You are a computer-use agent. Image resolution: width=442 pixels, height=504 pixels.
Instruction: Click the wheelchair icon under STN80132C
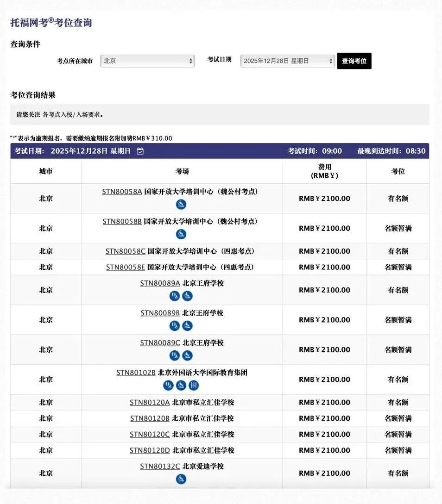pos(181,479)
